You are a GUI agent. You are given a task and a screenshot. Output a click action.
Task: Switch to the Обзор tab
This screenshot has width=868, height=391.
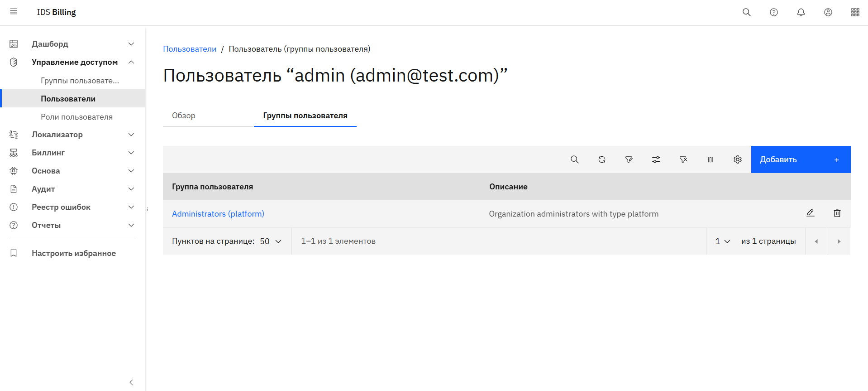184,116
